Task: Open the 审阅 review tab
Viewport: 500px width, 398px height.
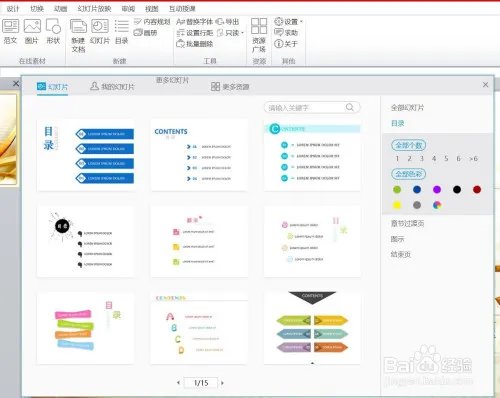Action: (x=128, y=9)
